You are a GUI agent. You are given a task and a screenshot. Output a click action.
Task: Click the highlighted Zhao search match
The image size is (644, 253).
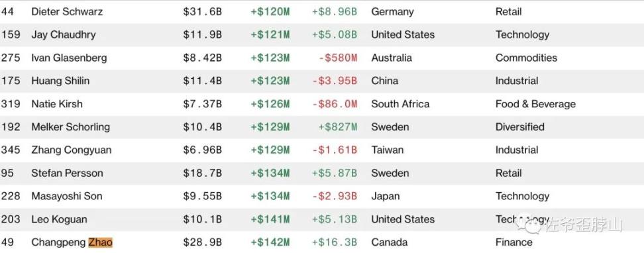pos(101,242)
